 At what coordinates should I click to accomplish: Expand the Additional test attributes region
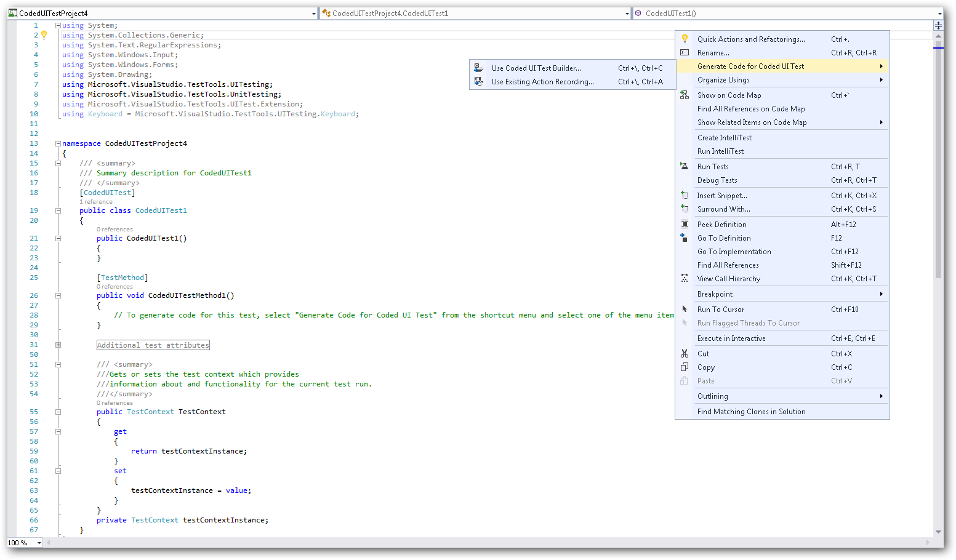(58, 345)
